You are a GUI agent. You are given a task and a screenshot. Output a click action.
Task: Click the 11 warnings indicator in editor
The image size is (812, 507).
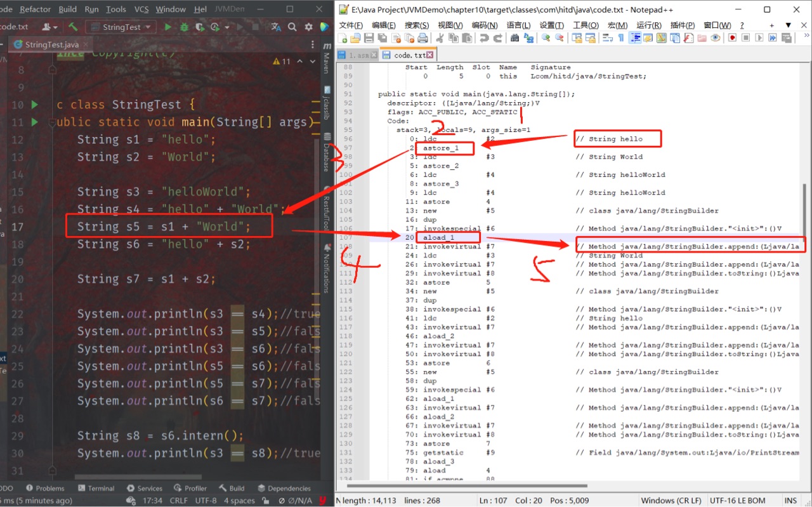[x=282, y=62]
